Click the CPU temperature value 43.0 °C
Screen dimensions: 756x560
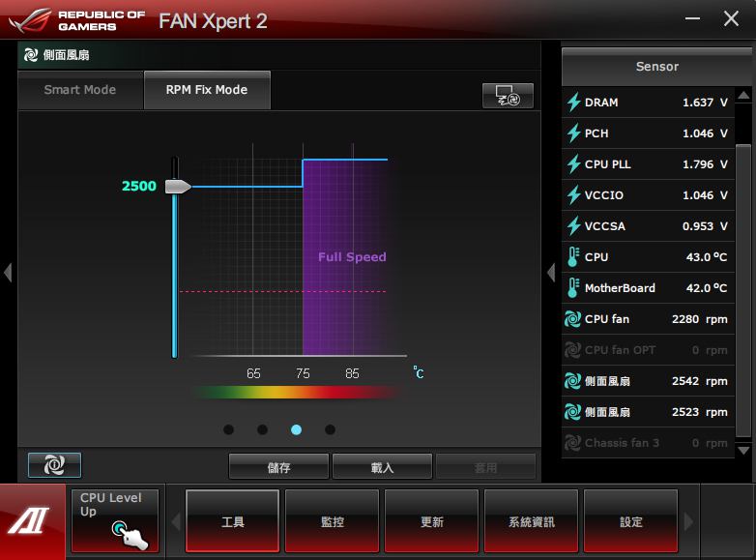point(707,257)
